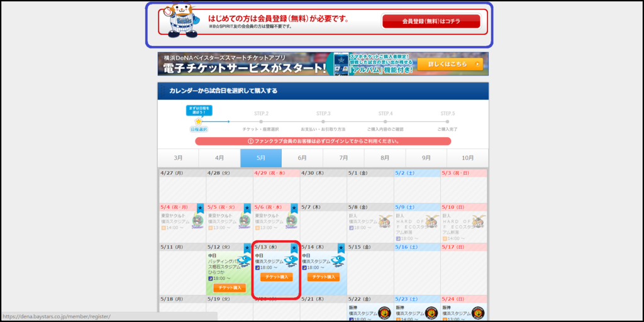Viewport: 644px width, 322px height.
Task: Click the 5/11 (月) date header
Action: tap(183, 247)
